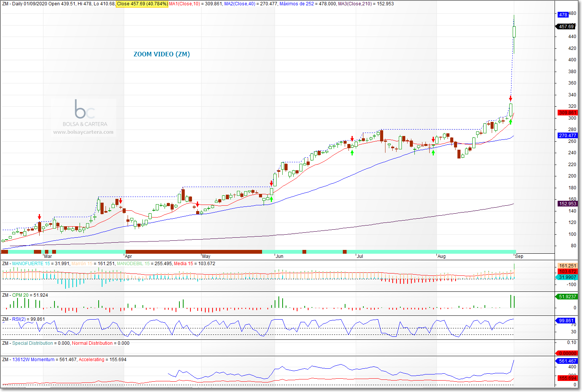Click the Special Distribution = 0.000 label

tap(41, 343)
